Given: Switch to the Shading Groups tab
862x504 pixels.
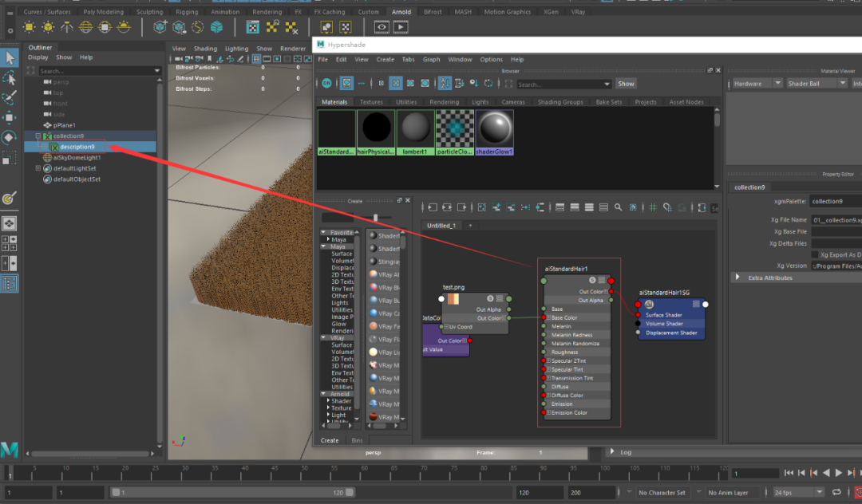Looking at the screenshot, I should (560, 102).
